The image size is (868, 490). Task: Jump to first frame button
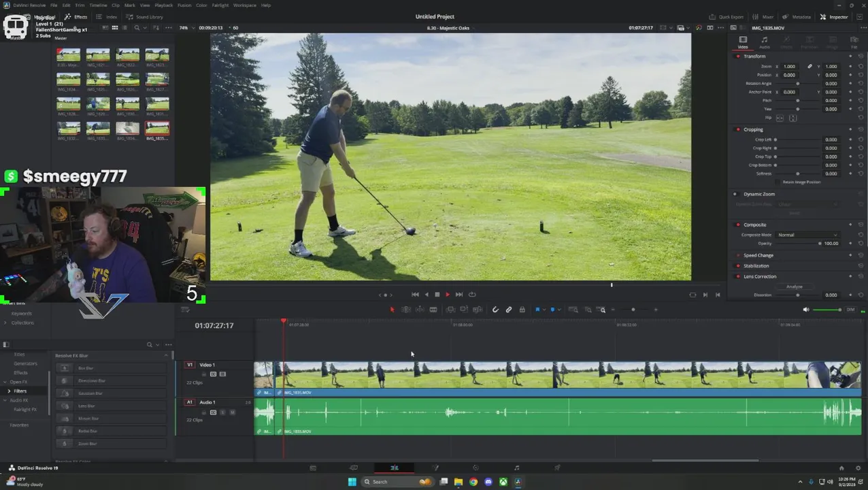tap(415, 295)
